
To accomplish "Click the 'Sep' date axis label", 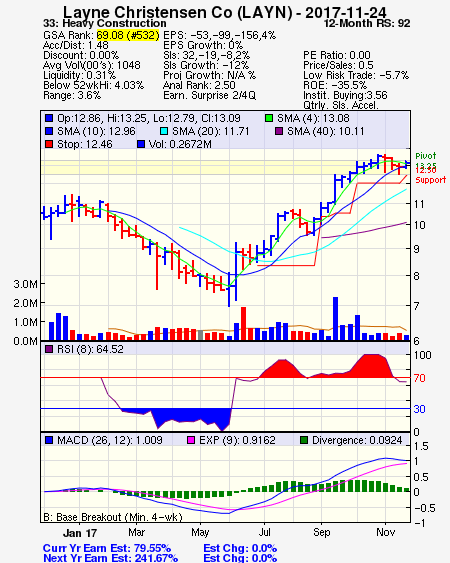I will click(x=321, y=532).
